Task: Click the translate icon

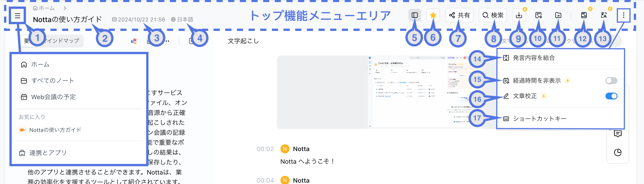Action: (604, 15)
